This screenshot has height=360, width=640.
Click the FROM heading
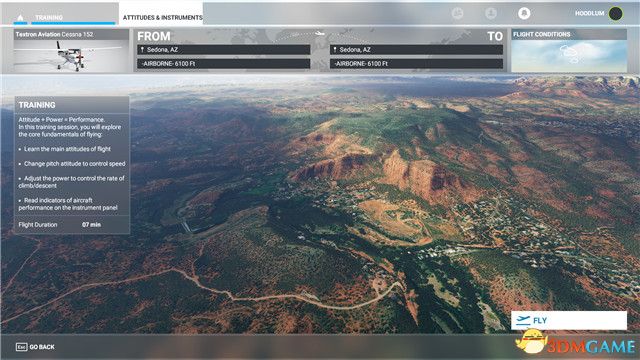(x=153, y=36)
